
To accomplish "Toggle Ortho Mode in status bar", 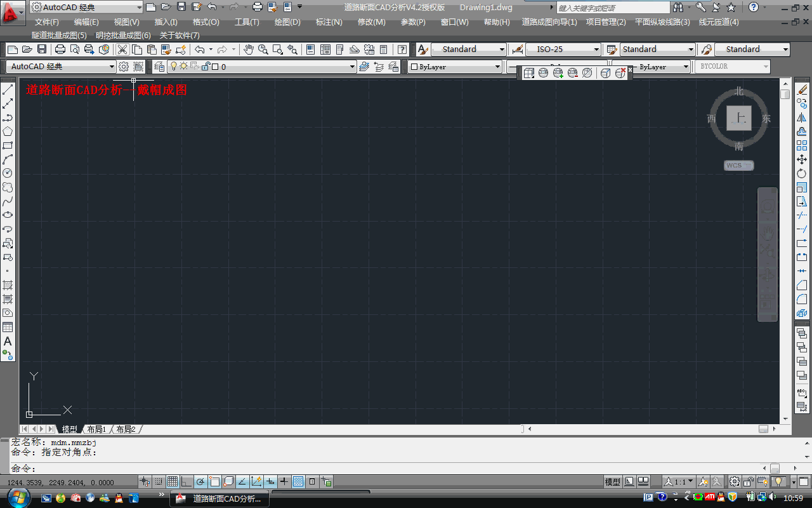I will coord(186,482).
